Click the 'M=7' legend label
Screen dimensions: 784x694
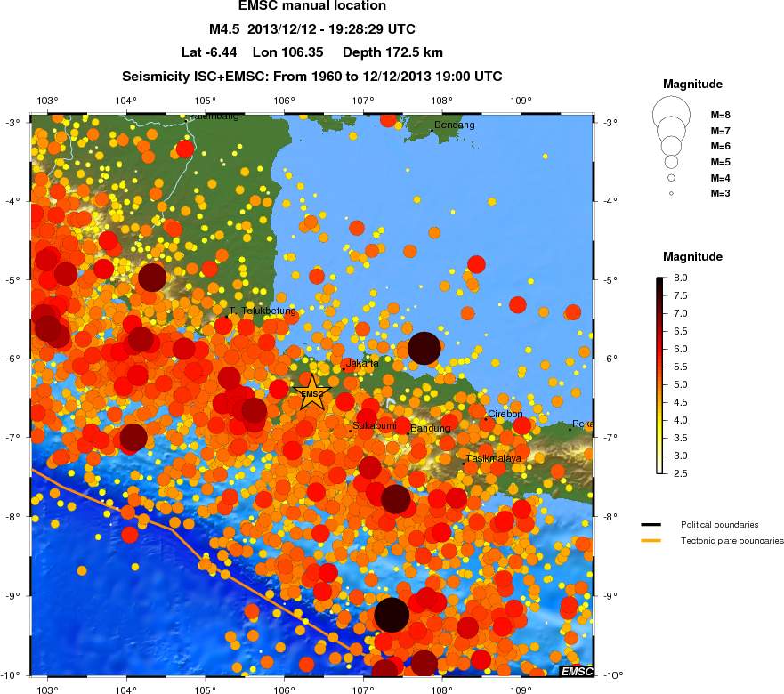(721, 131)
